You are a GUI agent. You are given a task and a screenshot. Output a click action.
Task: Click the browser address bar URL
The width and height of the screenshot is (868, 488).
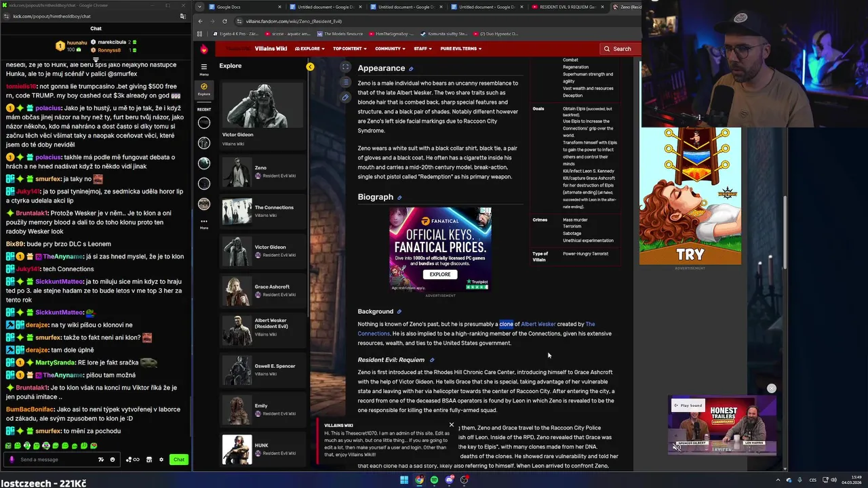pos(294,21)
